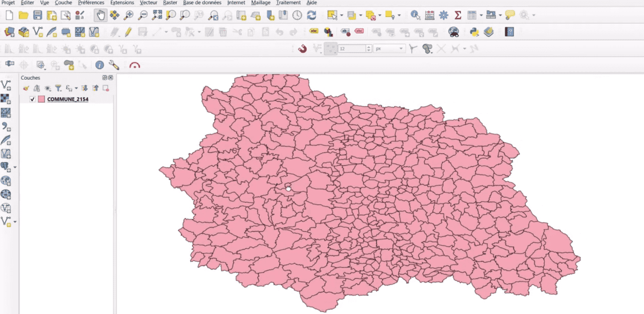Image resolution: width=644 pixels, height=314 pixels.
Task: Collapse all layers icon in Couches panel
Action: point(95,88)
